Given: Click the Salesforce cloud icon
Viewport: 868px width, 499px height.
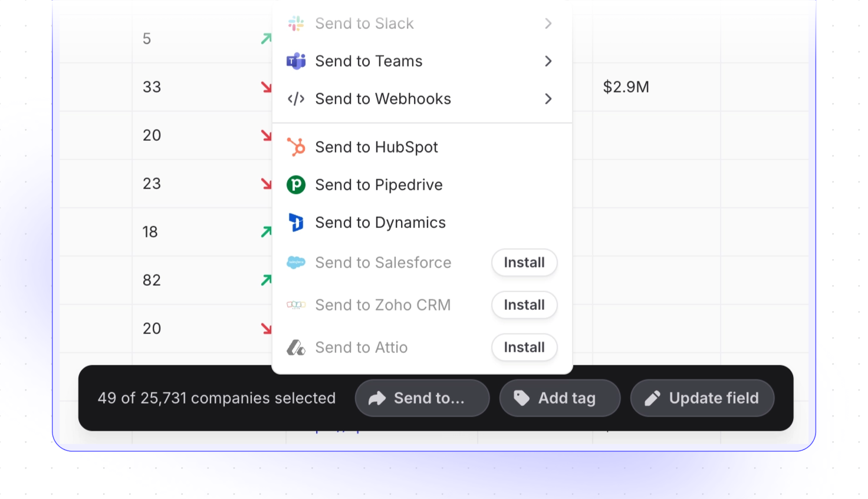Looking at the screenshot, I should click(296, 263).
